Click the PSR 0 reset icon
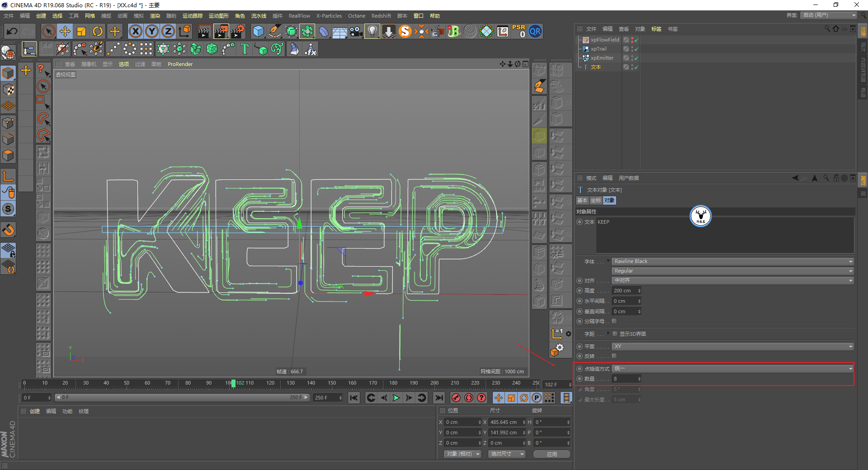 click(519, 31)
